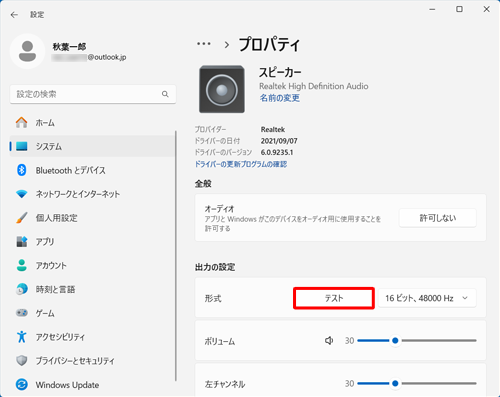Click the アプリ grid icon

click(22, 242)
